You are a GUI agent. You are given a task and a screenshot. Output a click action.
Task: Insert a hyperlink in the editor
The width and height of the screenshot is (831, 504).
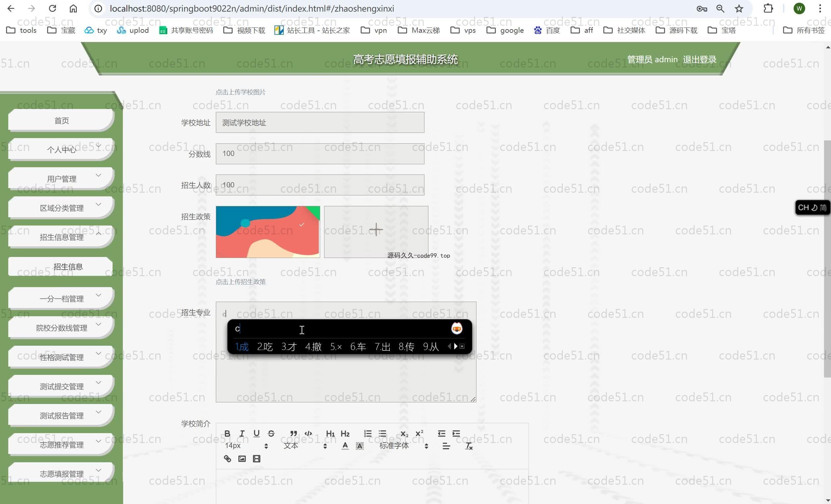(x=227, y=458)
